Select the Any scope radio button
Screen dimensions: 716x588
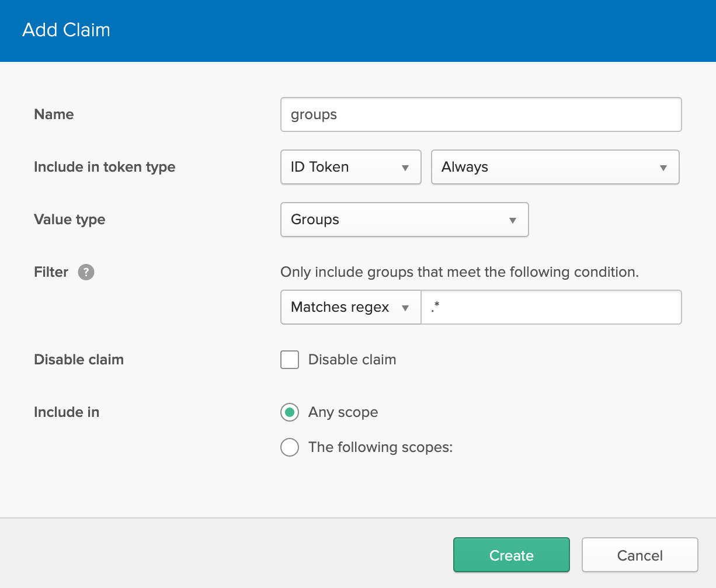pyautogui.click(x=290, y=412)
